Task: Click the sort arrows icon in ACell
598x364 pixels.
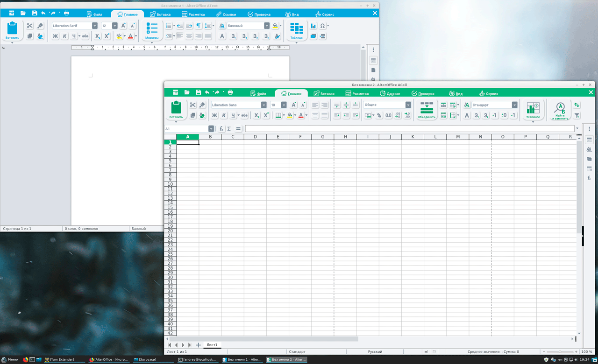Action: click(x=577, y=105)
